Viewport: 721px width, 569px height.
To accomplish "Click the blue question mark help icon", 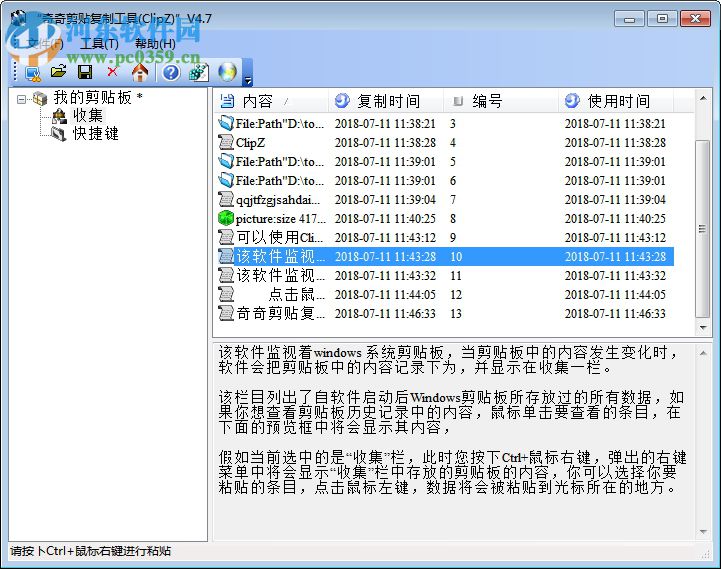I will point(171,73).
